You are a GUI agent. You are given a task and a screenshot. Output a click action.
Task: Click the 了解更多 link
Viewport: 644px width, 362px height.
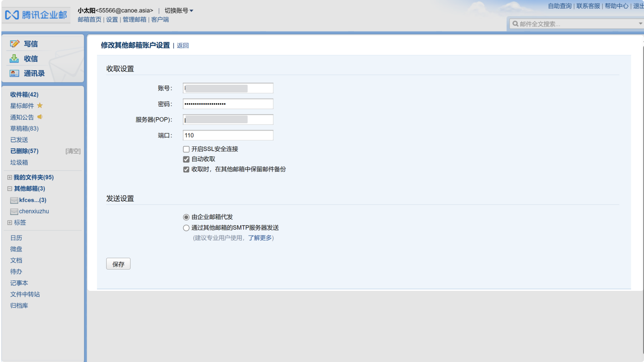[x=259, y=238]
